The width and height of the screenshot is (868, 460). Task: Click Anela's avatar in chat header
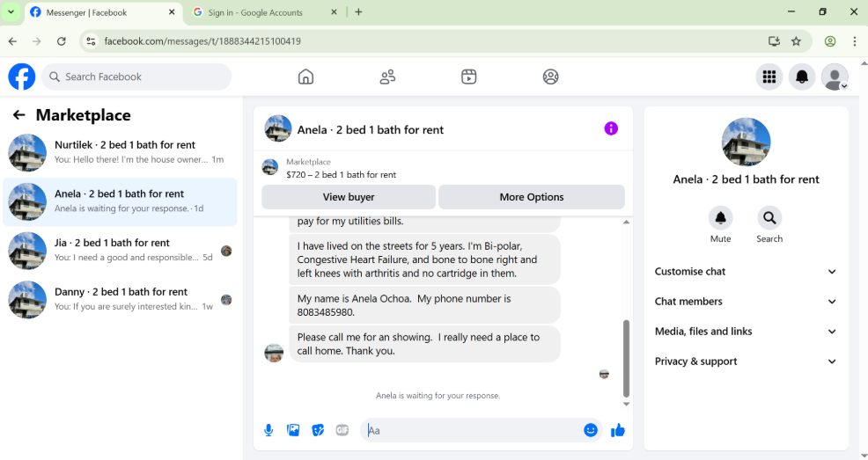[x=278, y=128]
